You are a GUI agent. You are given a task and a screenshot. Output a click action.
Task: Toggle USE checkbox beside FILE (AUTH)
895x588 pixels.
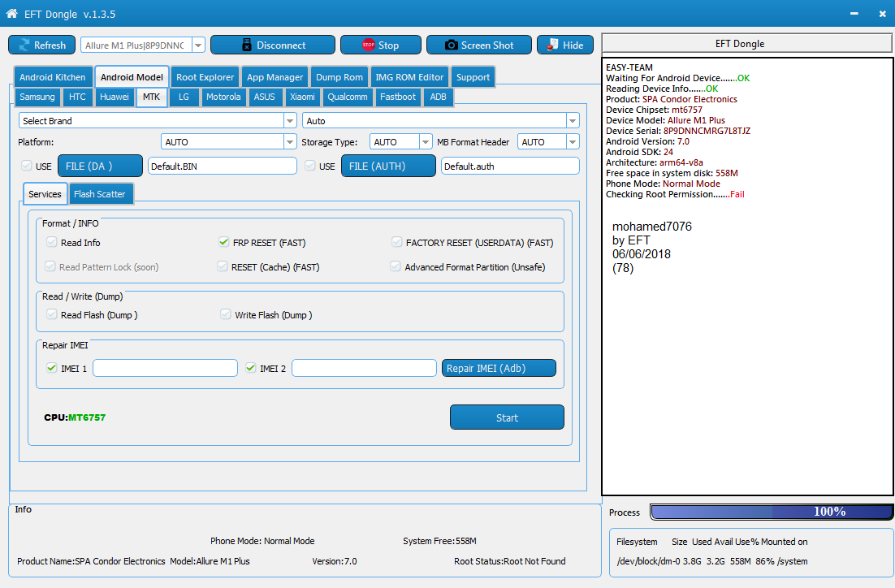tap(310, 166)
